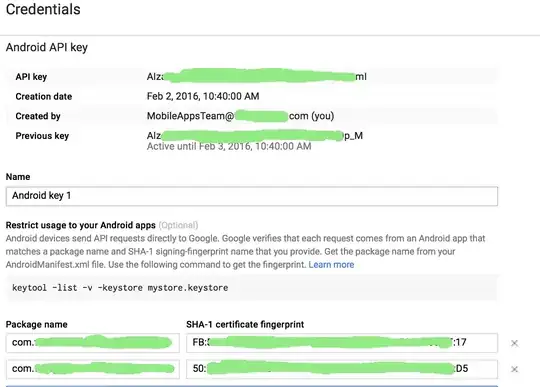
Task: Remove the FB: fingerprint row with X icon
Action: coord(514,343)
